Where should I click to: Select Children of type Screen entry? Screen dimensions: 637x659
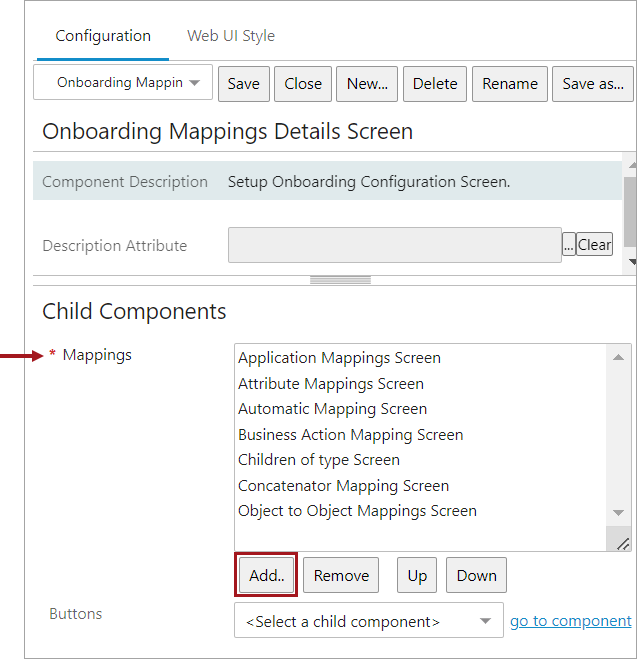click(x=319, y=460)
